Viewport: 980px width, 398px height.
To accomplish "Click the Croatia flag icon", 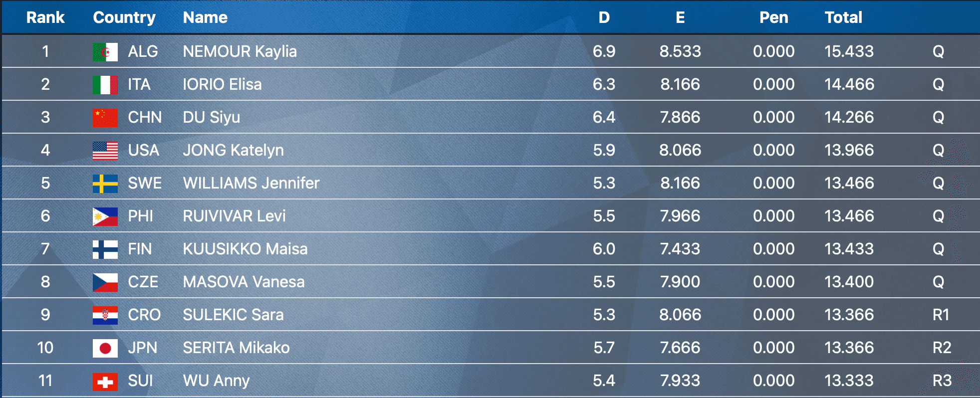I will 105,315.
